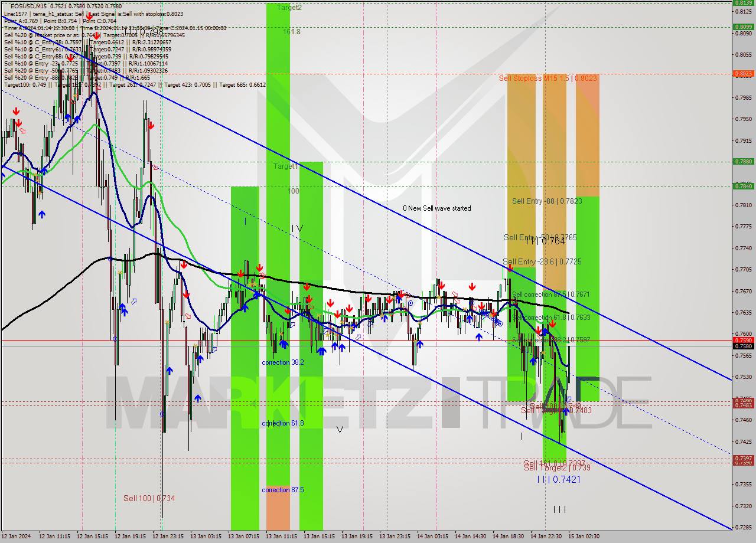Click the 0.7985 price axis value
Screen dimensions: 756x543
point(744,98)
